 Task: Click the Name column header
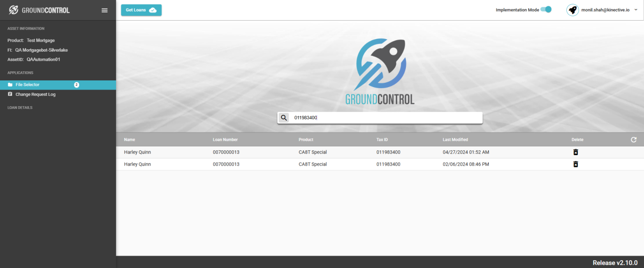click(x=129, y=140)
